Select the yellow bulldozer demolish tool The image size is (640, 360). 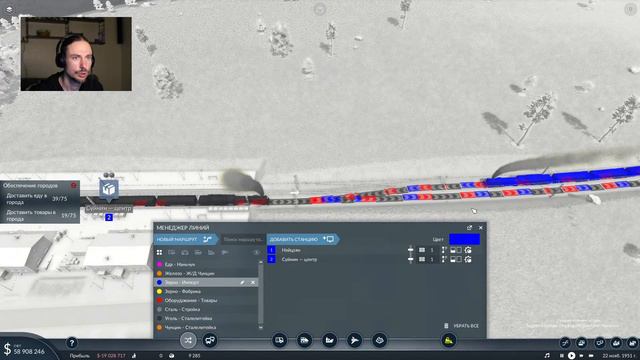[448, 340]
